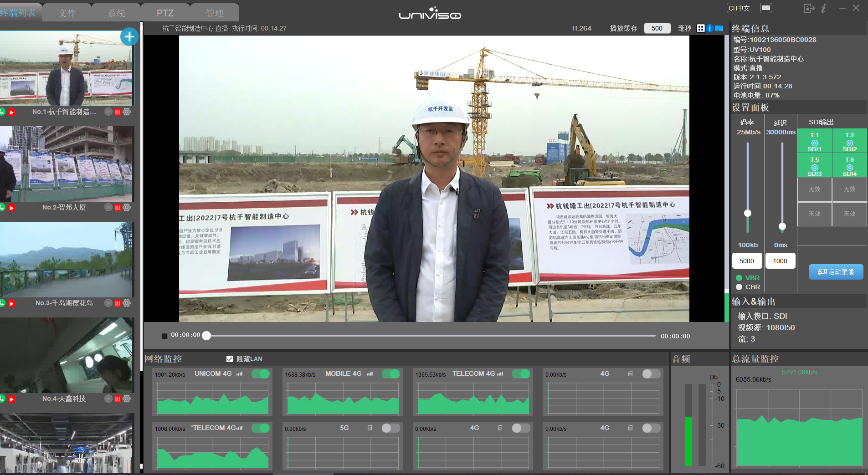Click red play icon for No.4-天鑫科技
Screen dimensions: 868x475
click(x=12, y=399)
